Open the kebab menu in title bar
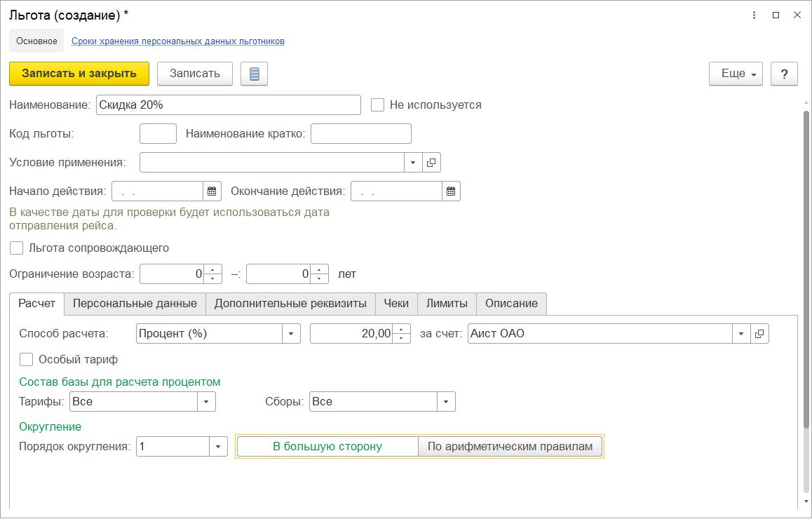The width and height of the screenshot is (812, 519). coord(754,15)
